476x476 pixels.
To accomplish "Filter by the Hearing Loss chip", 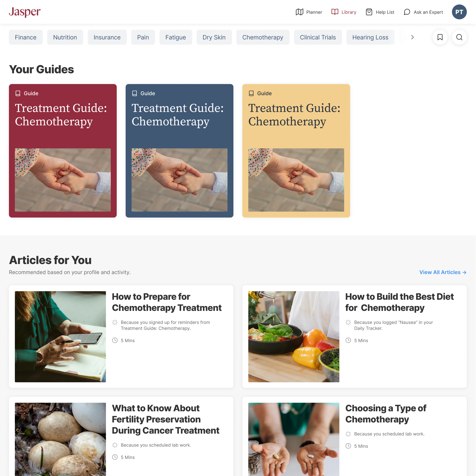I will click(x=370, y=37).
